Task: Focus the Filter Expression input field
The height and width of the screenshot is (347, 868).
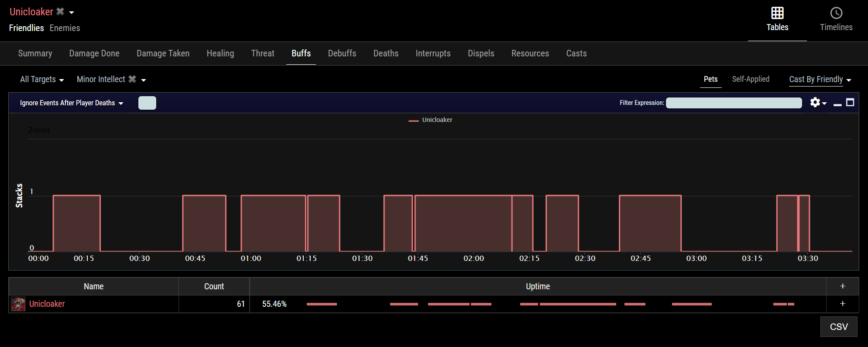Action: 734,103
